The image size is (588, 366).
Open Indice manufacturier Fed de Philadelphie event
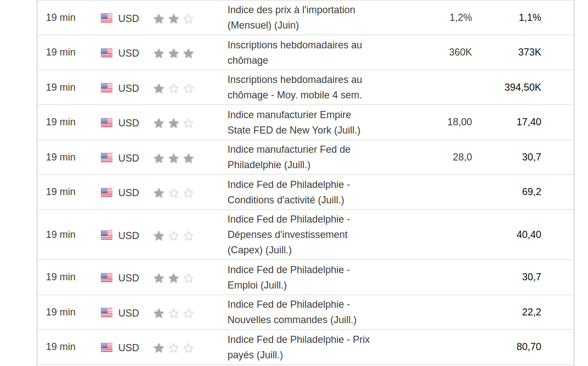tap(289, 157)
